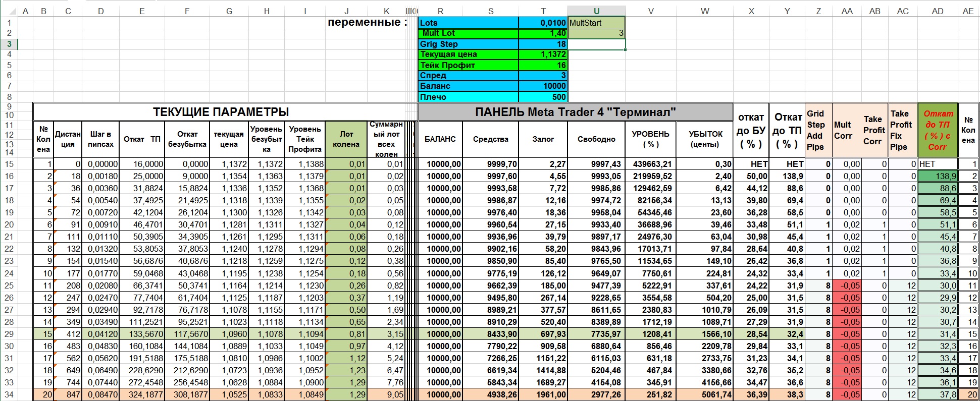
Task: Click the Баланс value 10000
Action: 543,86
